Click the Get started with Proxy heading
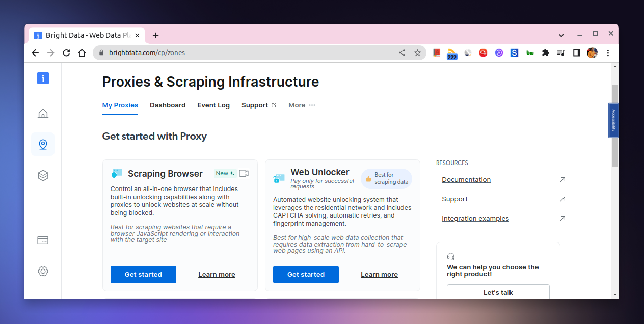Image resolution: width=644 pixels, height=324 pixels. (x=154, y=136)
